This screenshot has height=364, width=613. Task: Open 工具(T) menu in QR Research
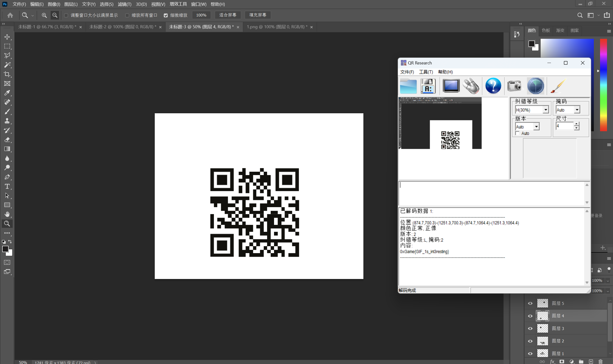(426, 72)
